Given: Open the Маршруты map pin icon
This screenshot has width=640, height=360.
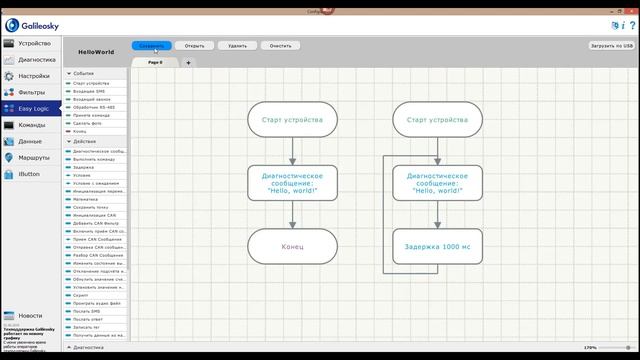Looking at the screenshot, I should pos(9,158).
